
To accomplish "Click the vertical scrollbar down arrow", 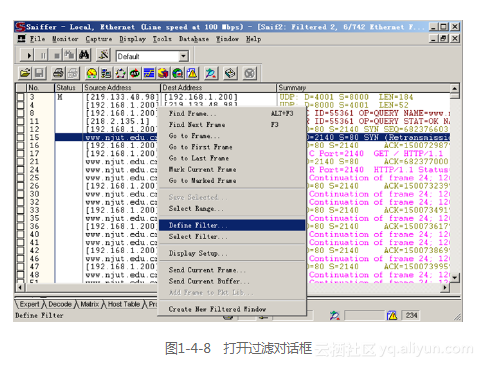I will [x=455, y=277].
